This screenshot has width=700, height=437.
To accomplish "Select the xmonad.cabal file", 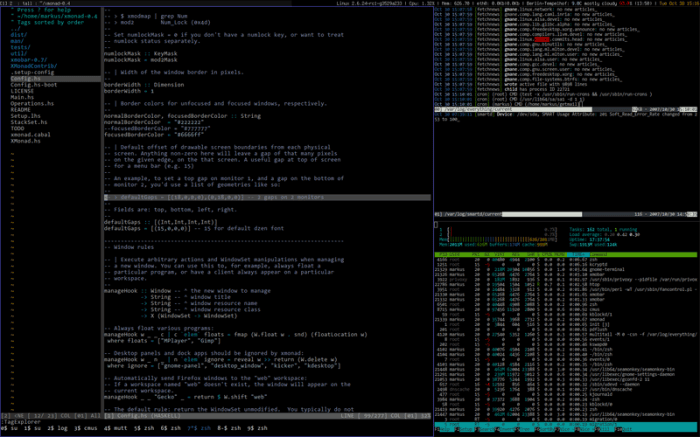I will [30, 135].
